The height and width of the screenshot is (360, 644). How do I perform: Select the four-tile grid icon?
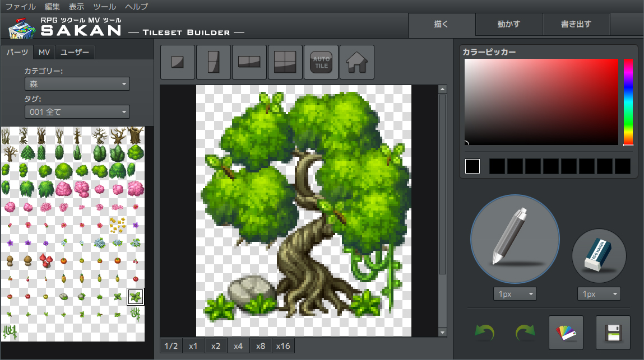(285, 62)
